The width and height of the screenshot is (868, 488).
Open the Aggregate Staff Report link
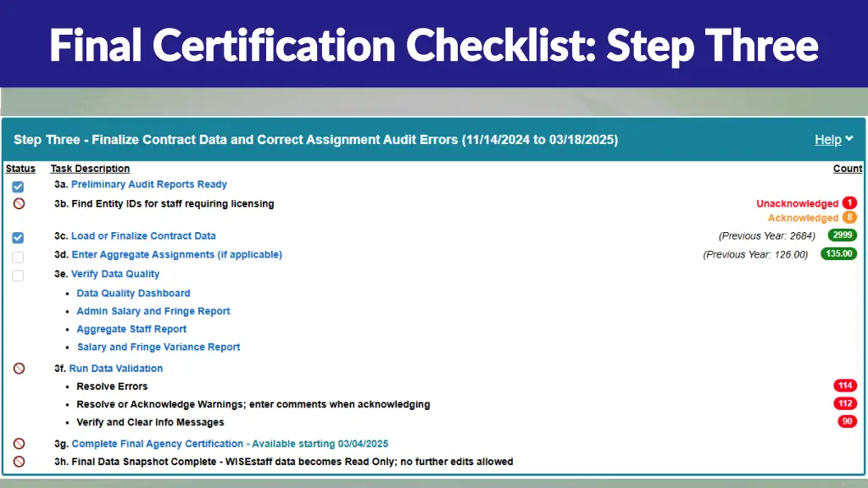tap(131, 329)
